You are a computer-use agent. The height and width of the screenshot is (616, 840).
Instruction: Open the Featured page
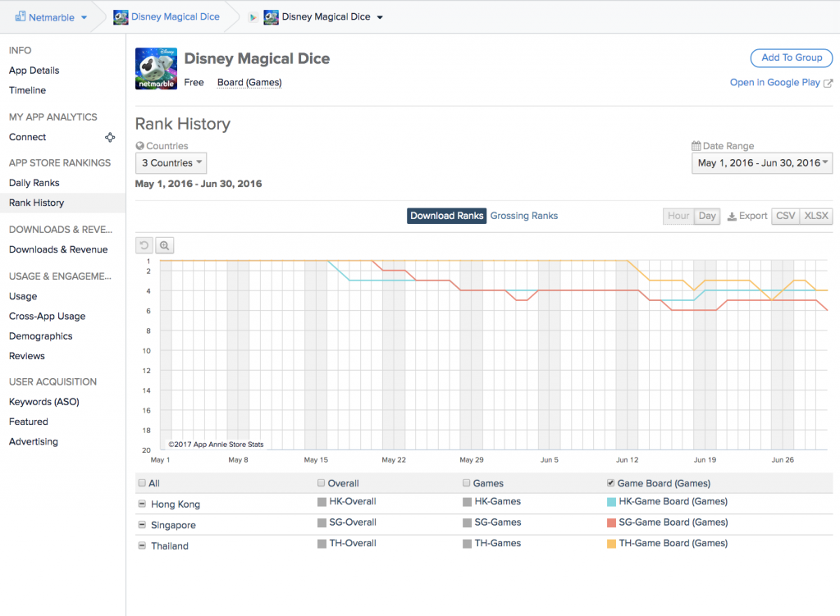pyautogui.click(x=29, y=422)
